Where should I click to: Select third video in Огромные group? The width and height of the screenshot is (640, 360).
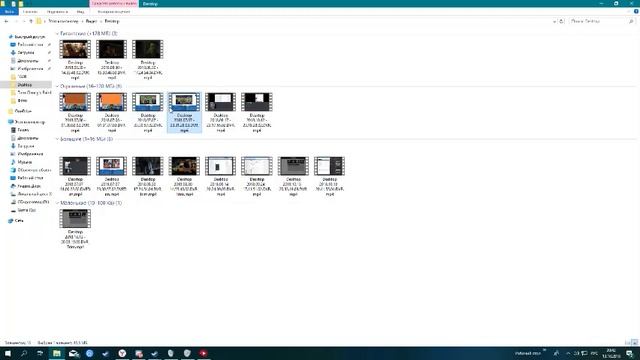[148, 112]
